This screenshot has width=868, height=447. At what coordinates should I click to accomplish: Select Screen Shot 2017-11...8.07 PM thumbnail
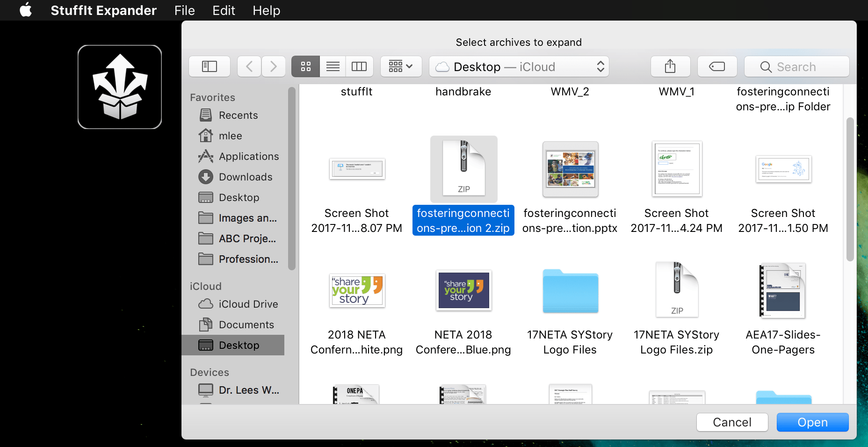pyautogui.click(x=357, y=169)
